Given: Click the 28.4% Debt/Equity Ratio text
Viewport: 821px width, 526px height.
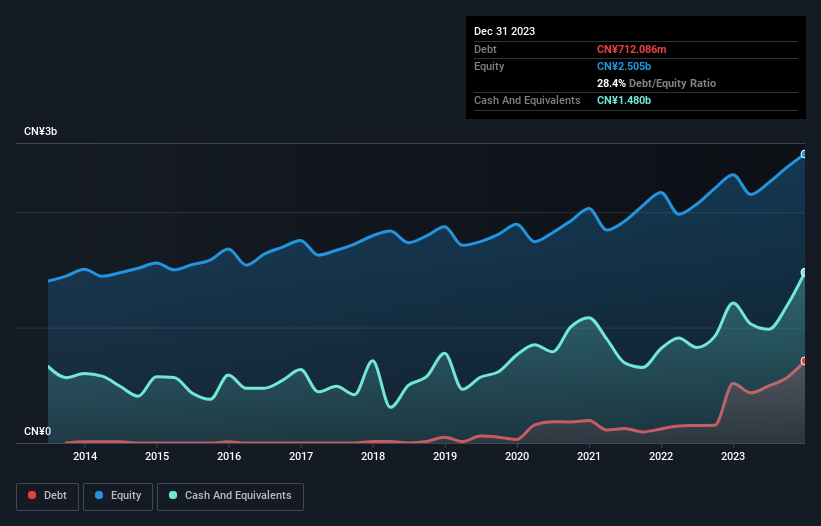Looking at the screenshot, I should tap(656, 83).
